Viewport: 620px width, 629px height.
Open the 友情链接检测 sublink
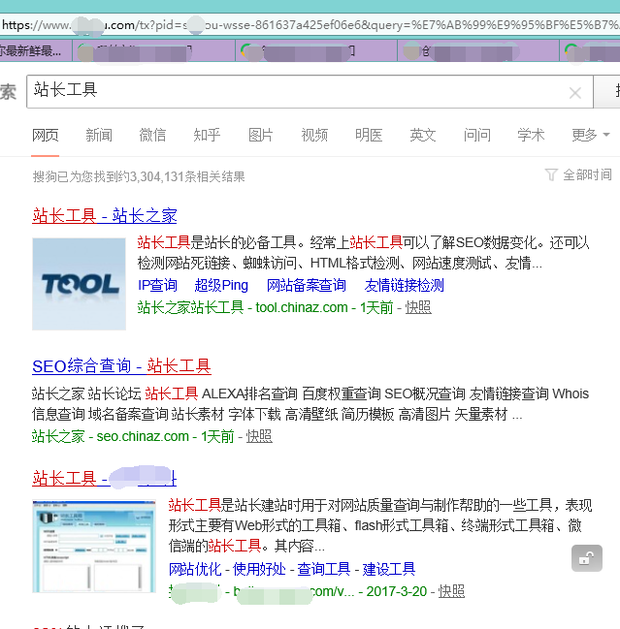click(x=404, y=285)
